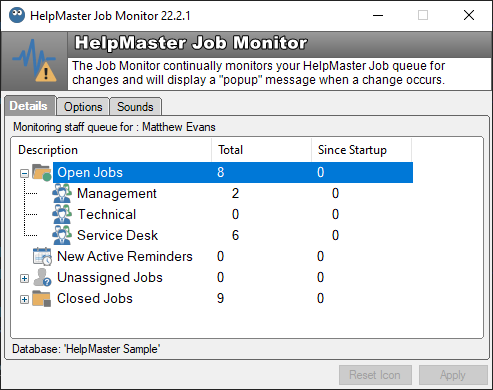493x390 pixels.
Task: Click the Service Desk group icon
Action: tap(62, 235)
